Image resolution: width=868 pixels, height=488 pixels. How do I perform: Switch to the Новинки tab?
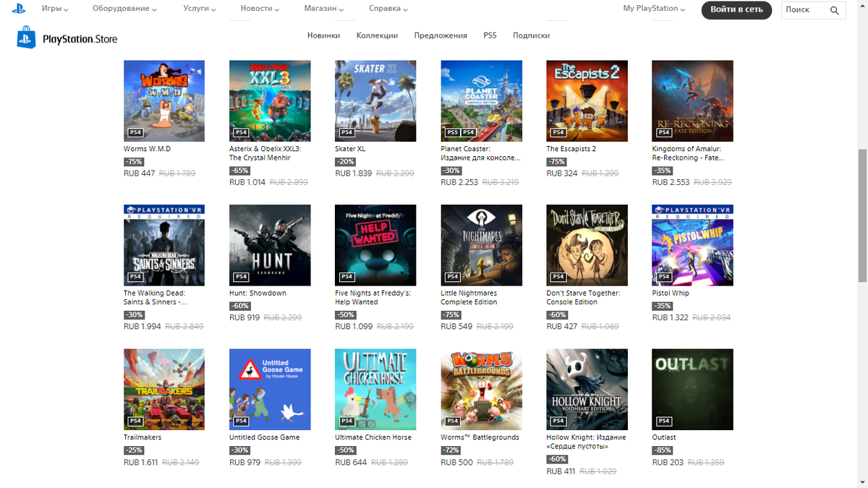324,34
